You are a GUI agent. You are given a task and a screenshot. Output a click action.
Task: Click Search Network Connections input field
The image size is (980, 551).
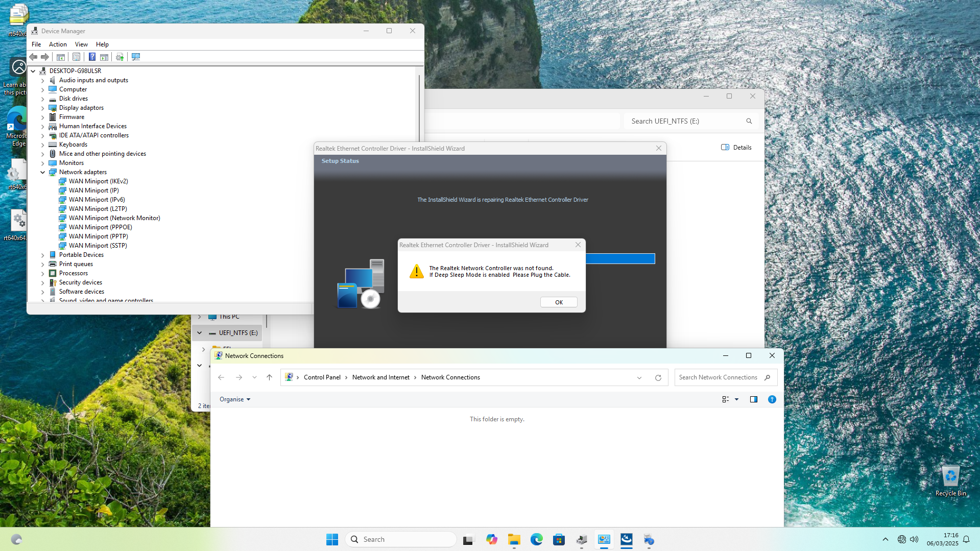[719, 377]
